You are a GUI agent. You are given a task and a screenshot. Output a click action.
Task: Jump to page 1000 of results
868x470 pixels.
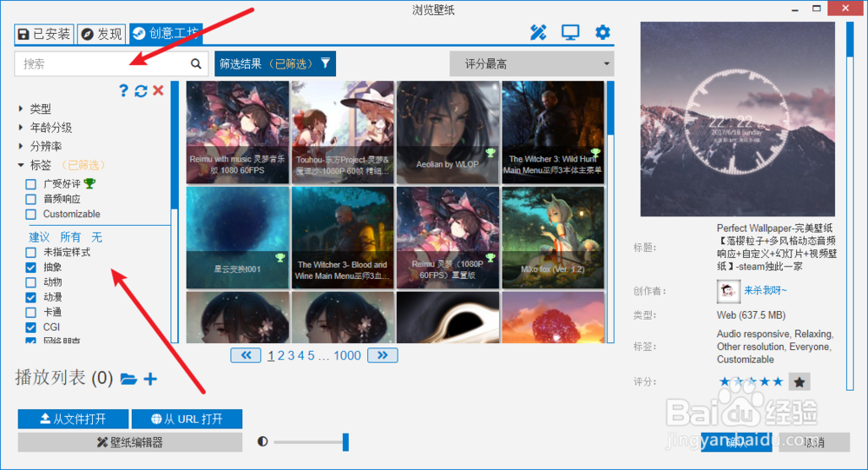point(347,356)
